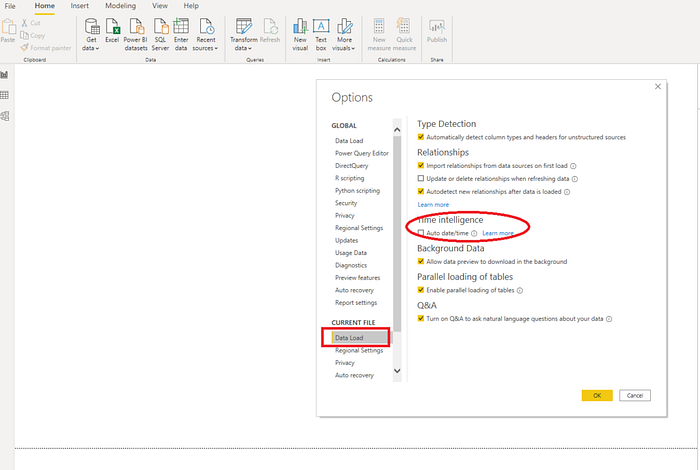This screenshot has width=700, height=470.
Task: Close the Options dialog
Action: pyautogui.click(x=658, y=87)
